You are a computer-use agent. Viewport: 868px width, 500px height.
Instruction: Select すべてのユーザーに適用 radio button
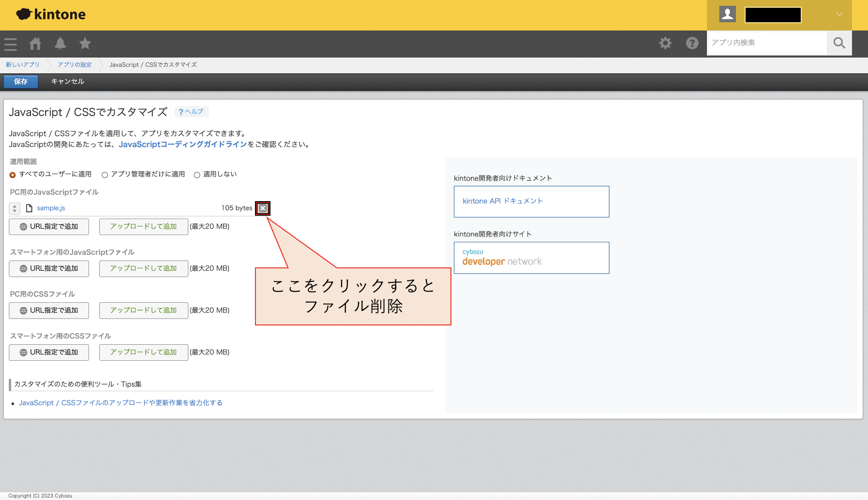pyautogui.click(x=13, y=175)
